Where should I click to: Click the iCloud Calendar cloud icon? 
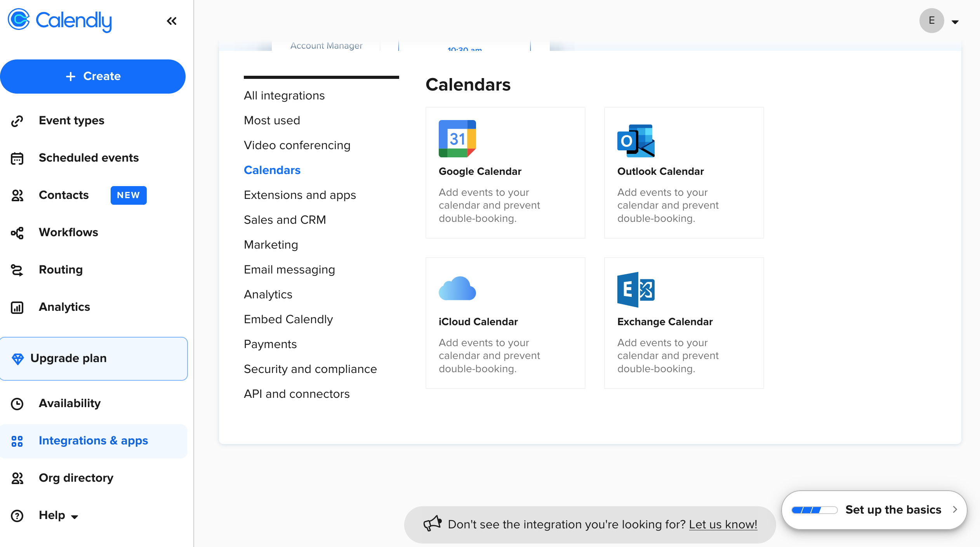pyautogui.click(x=457, y=288)
